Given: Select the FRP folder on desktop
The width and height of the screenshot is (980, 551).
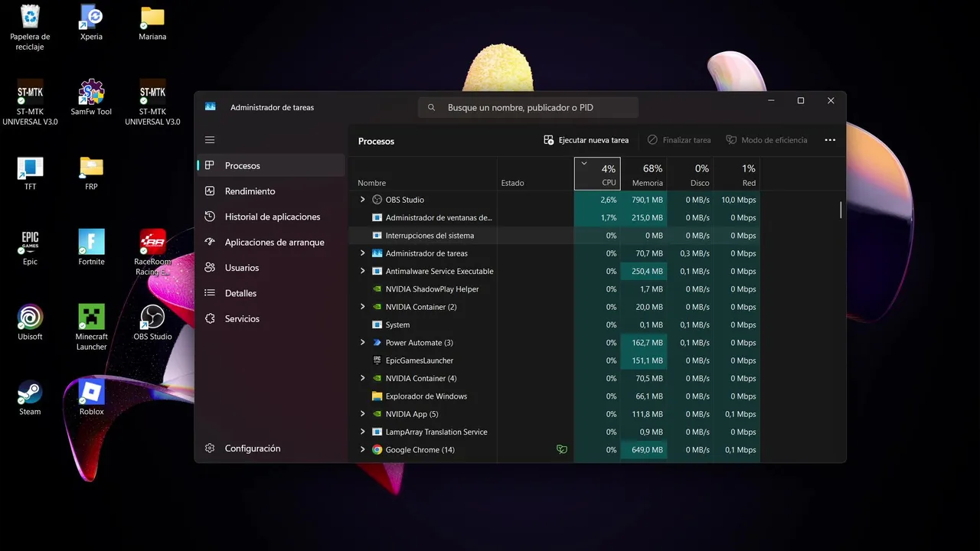Looking at the screenshot, I should point(91,172).
